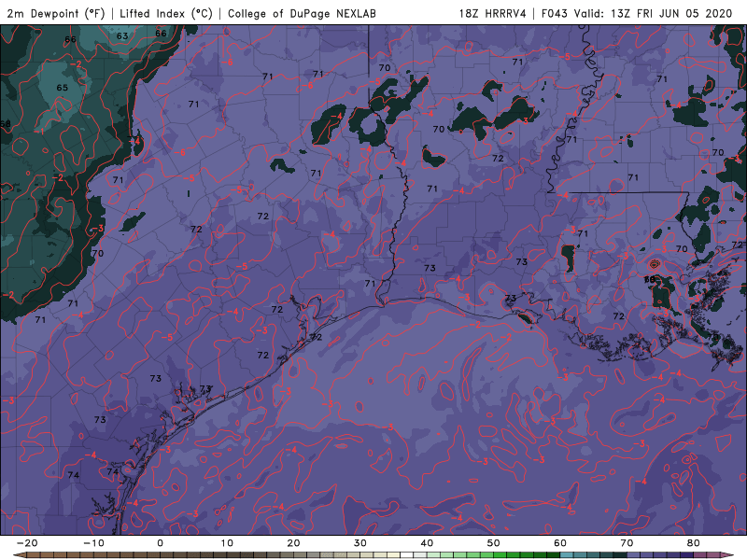The height and width of the screenshot is (560, 747).
Task: Click the "2m Dewpoint (°F)" title text
Action: coord(56,14)
